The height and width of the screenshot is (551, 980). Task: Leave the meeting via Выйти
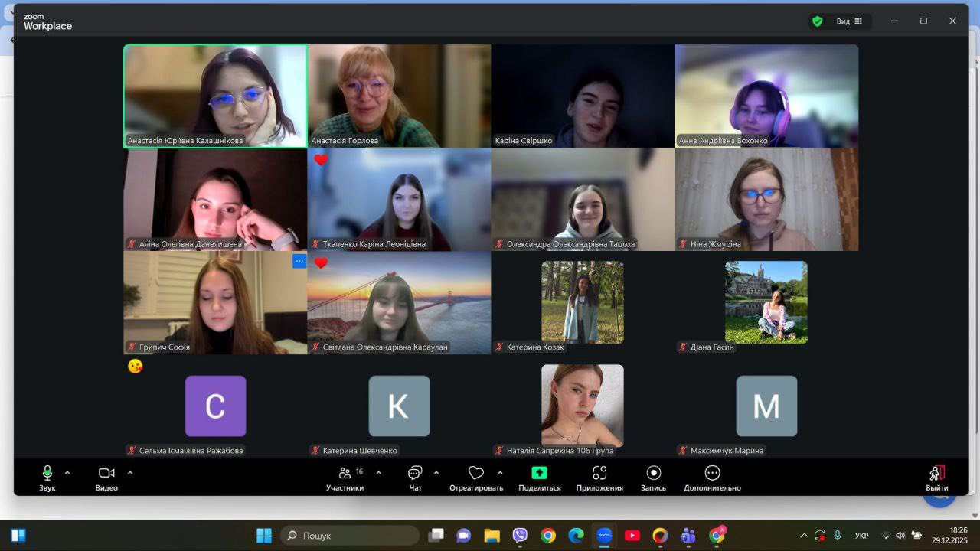tap(937, 478)
